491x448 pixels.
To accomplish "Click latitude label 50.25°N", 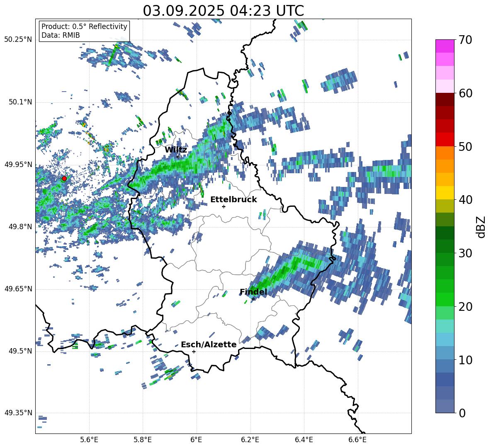I will (18, 40).
